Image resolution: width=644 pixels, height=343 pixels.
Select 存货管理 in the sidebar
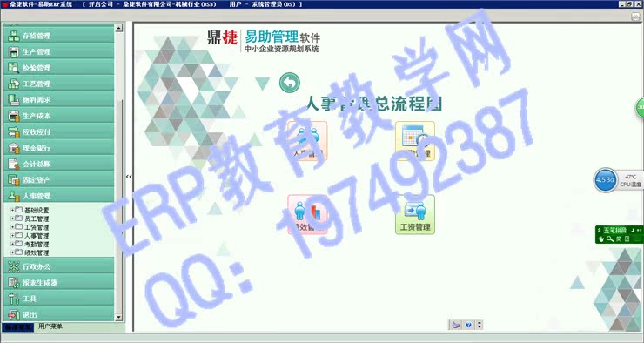pos(58,36)
